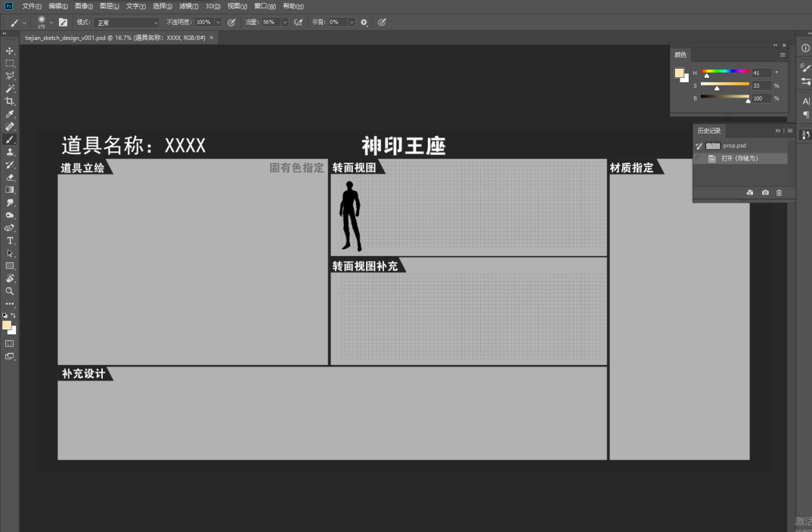Image resolution: width=812 pixels, height=532 pixels.
Task: Open the 正常 blend mode dropdown
Action: point(125,22)
